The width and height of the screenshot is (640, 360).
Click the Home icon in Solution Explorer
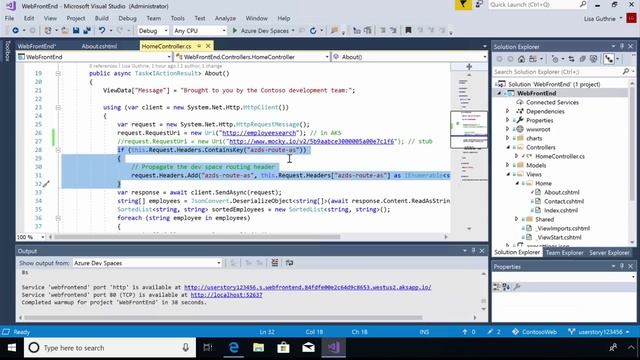pos(521,59)
